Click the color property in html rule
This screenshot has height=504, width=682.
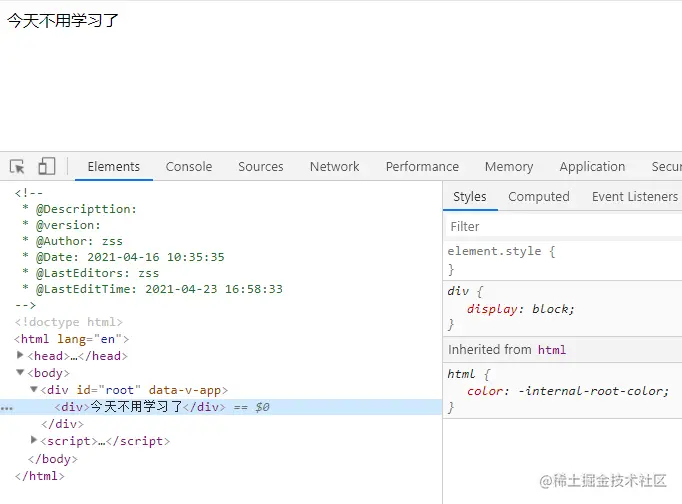[x=485, y=391]
